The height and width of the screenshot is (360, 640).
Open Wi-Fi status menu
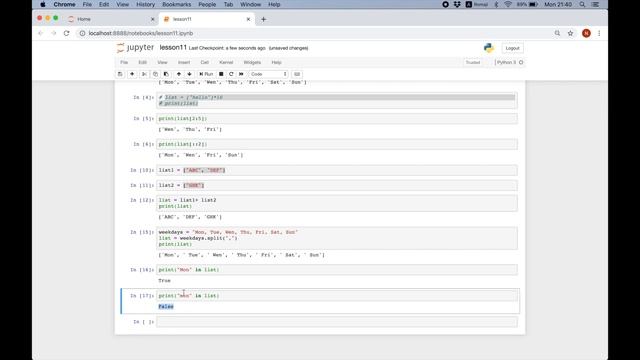tap(508, 4)
